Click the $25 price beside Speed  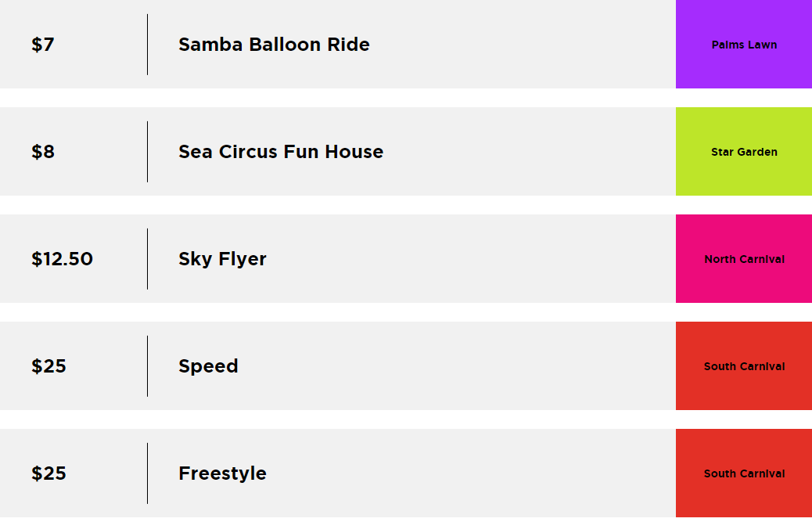tap(49, 366)
